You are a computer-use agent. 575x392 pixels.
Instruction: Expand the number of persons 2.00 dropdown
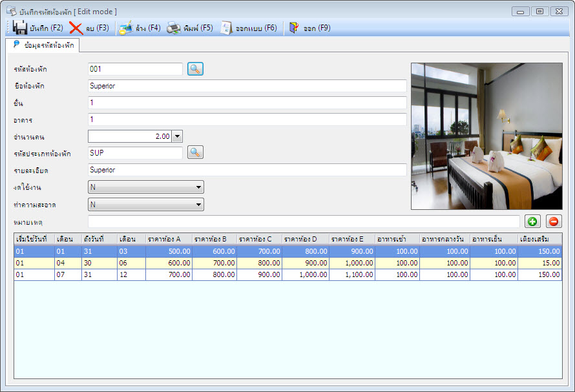178,136
